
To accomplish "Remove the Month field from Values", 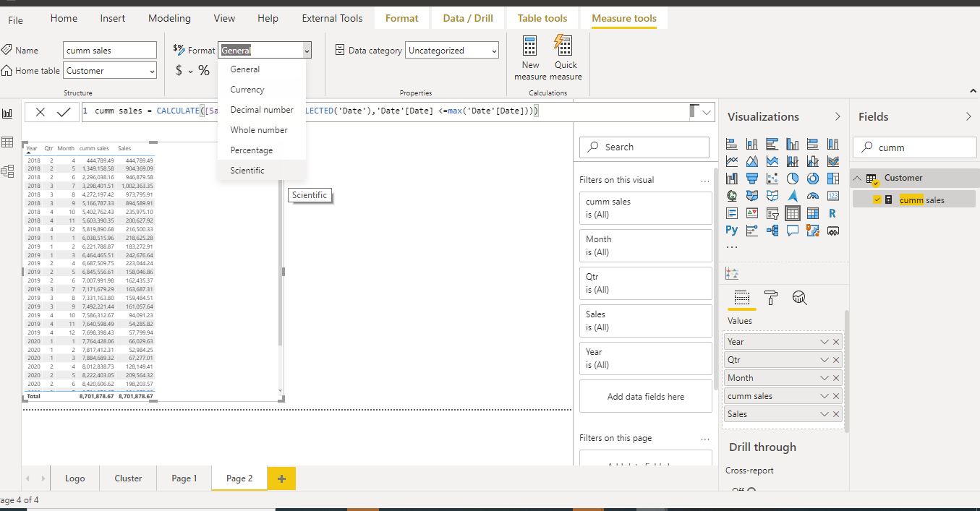I will click(x=836, y=378).
